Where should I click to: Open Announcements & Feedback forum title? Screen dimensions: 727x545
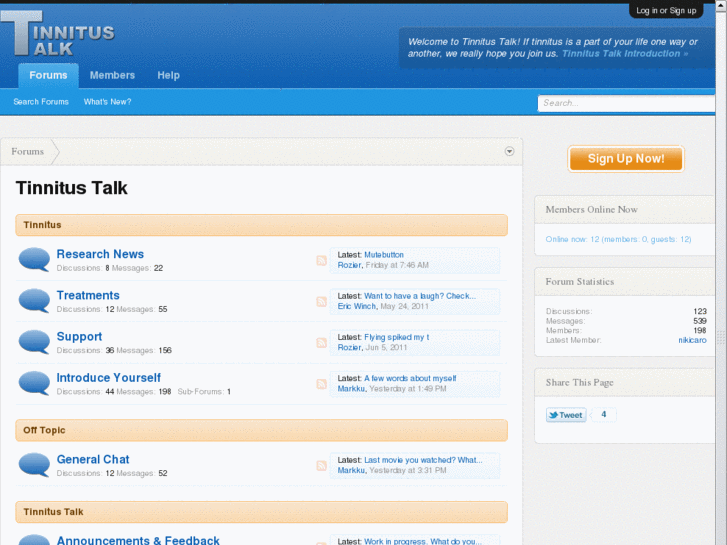(x=138, y=540)
